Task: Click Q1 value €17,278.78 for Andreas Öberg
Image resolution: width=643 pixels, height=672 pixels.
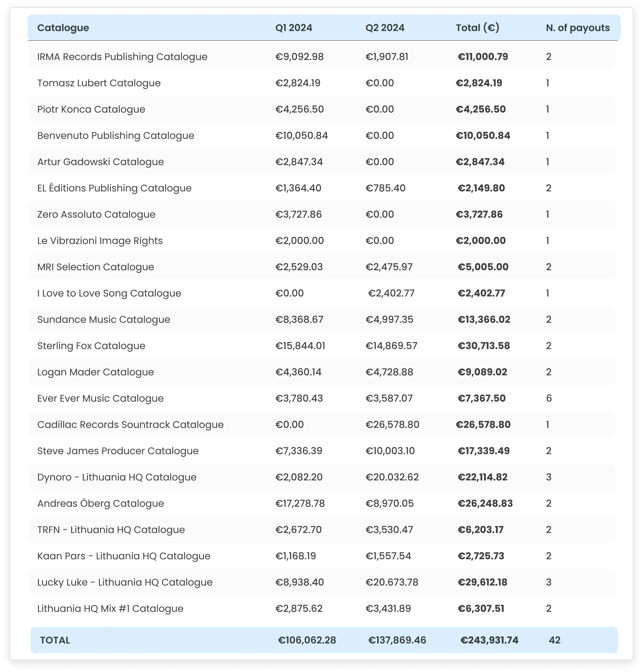Action: tap(300, 504)
